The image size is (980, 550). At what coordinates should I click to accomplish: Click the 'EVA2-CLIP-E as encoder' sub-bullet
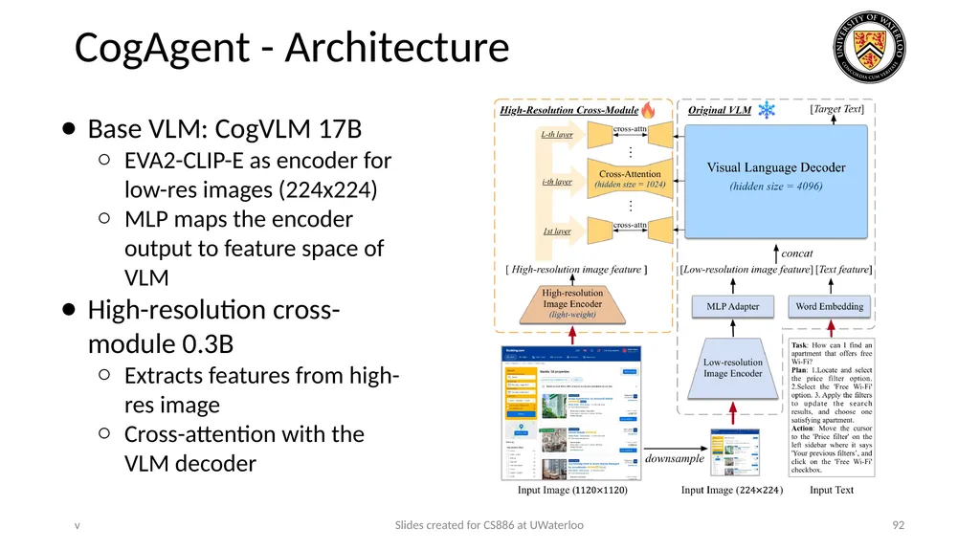click(x=257, y=175)
